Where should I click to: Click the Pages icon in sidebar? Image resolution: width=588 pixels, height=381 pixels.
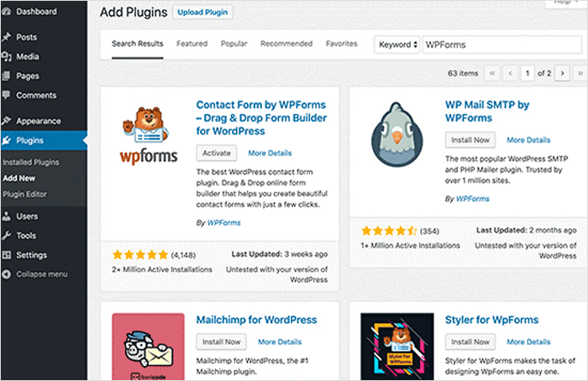(6, 76)
